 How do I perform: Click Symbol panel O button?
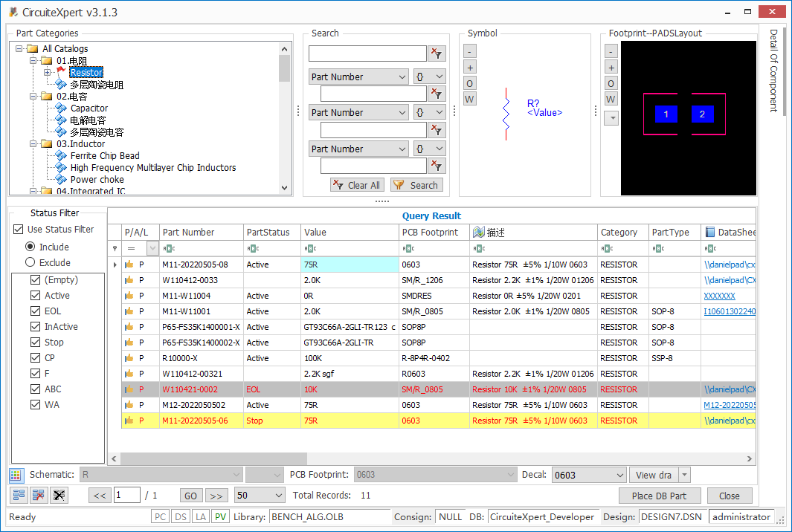(470, 83)
